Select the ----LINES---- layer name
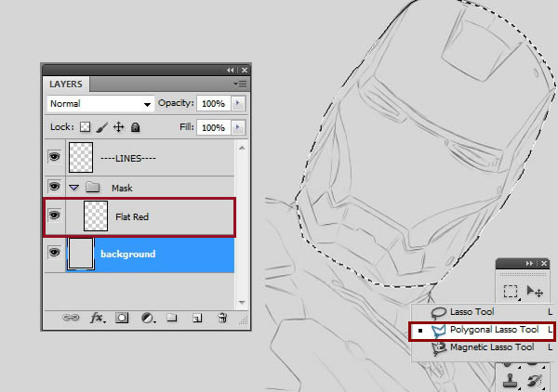Viewport: 558px width, 392px height. coord(127,158)
